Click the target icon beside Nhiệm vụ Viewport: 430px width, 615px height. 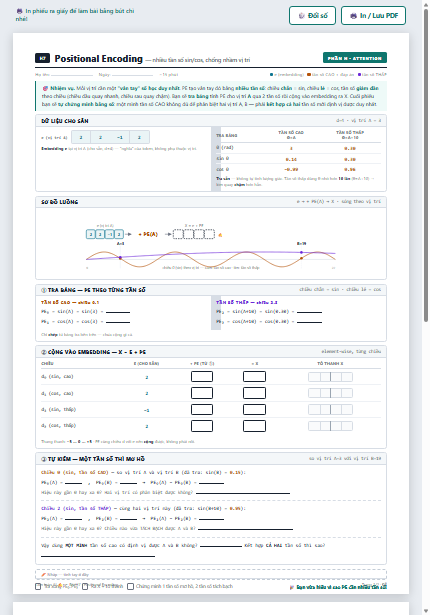tap(45, 88)
